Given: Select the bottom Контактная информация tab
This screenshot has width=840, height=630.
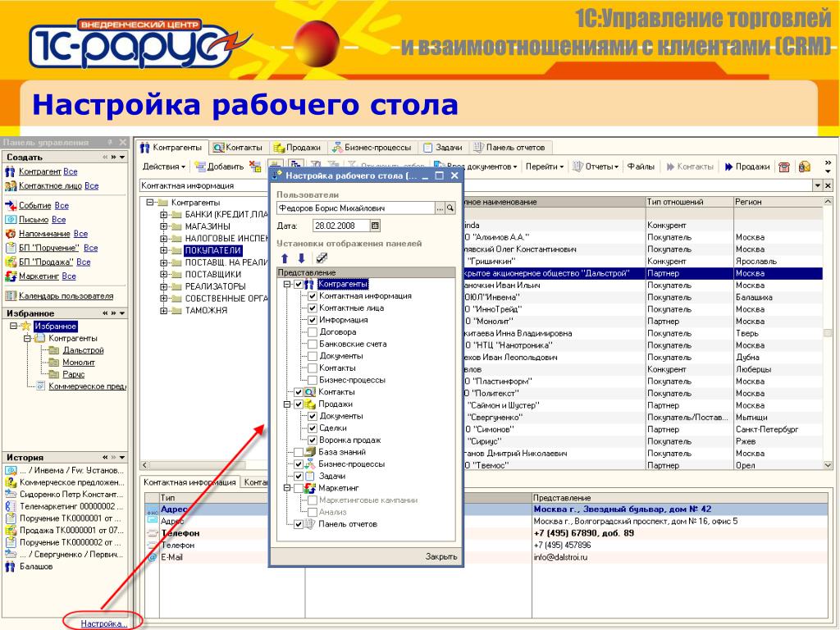Looking at the screenshot, I should (189, 482).
